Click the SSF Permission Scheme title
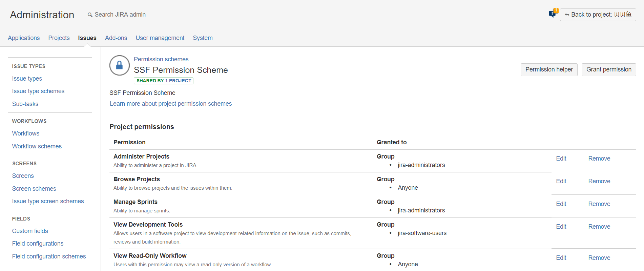Image resolution: width=644 pixels, height=271 pixels. coord(181,70)
